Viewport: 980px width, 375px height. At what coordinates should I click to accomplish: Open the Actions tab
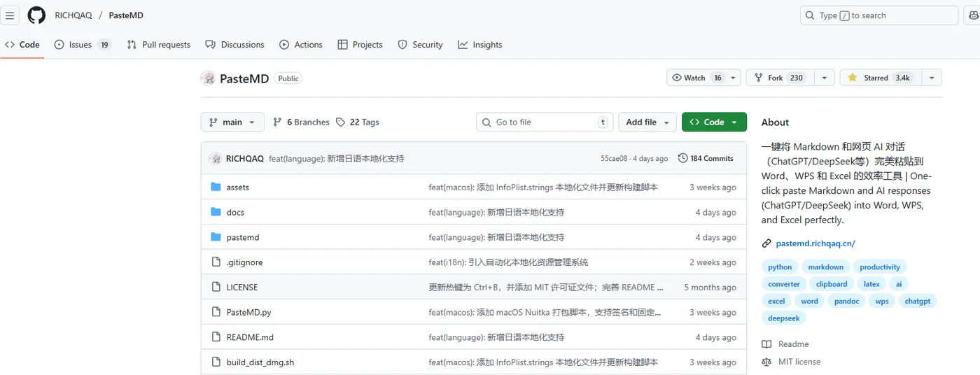coord(301,45)
